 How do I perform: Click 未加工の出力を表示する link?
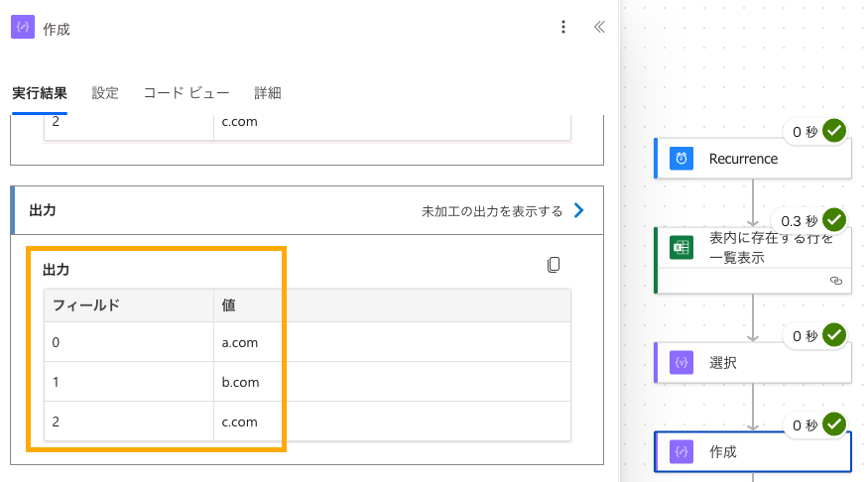click(x=492, y=211)
